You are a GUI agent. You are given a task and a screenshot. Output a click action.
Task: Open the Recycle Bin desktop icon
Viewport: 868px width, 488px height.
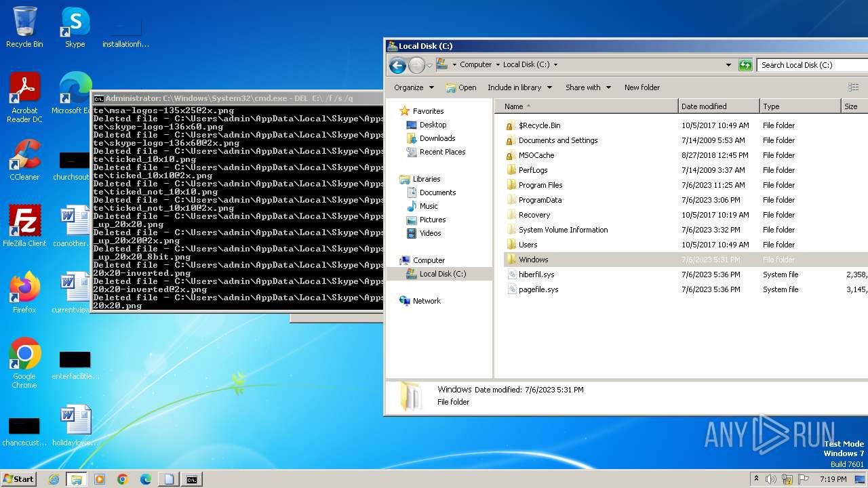coord(24,27)
